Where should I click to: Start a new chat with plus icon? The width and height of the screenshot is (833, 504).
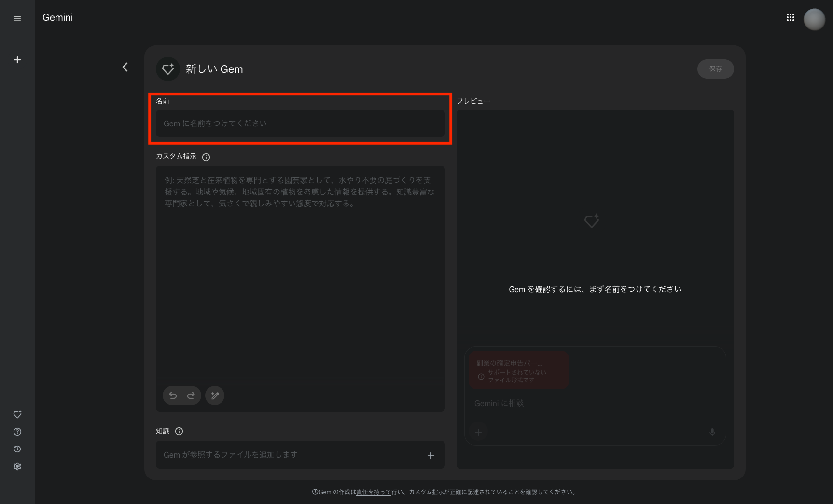tap(17, 60)
